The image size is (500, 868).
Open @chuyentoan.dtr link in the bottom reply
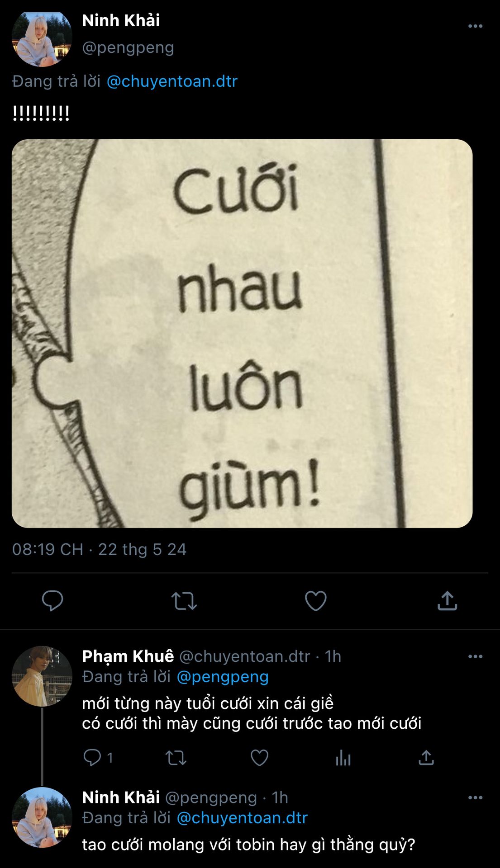pos(242,818)
